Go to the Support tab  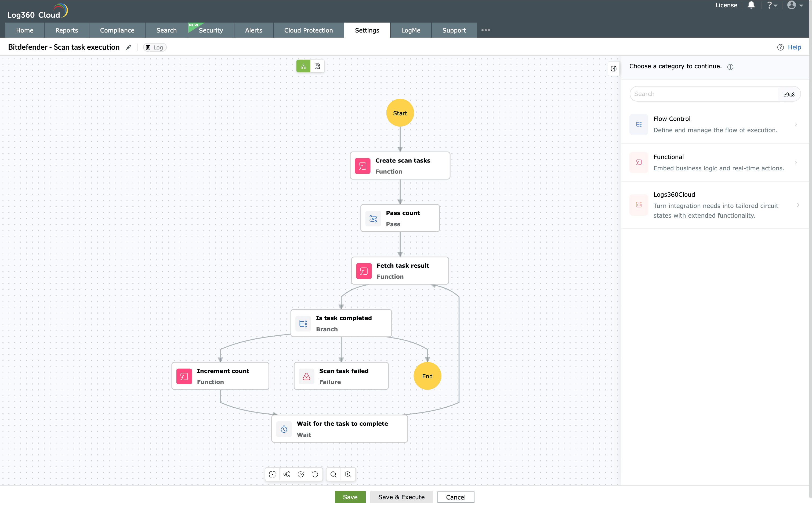click(x=454, y=30)
